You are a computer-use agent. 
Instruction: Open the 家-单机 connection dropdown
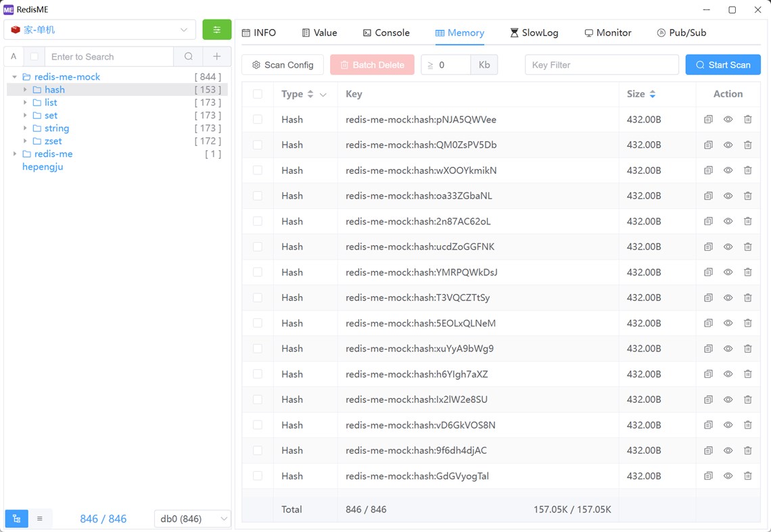pos(100,30)
